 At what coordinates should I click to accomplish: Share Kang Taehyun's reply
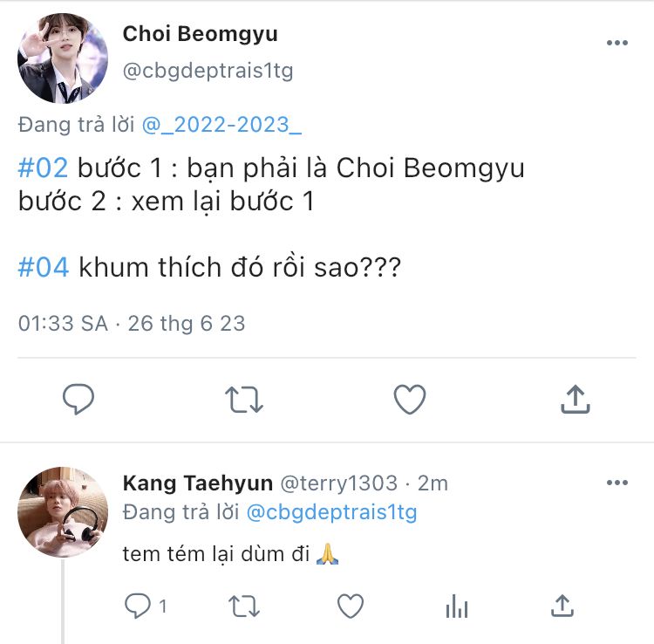(562, 606)
